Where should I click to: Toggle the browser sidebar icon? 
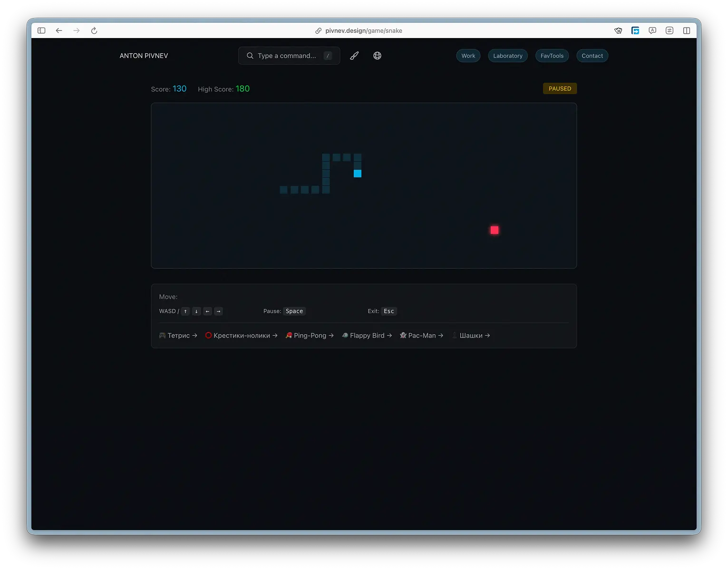(41, 30)
